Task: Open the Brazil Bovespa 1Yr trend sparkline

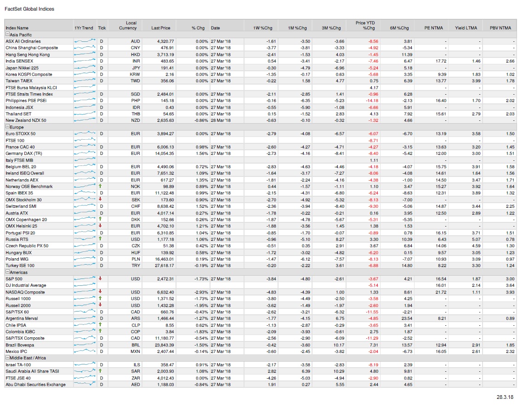Action: click(85, 345)
